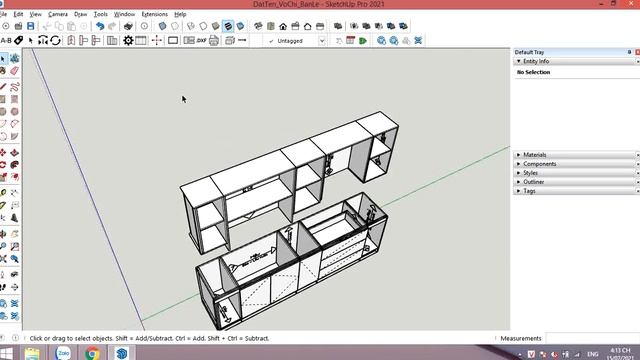Select the Eraser tool
Viewport: 640px width, 360px height.
pos(15,71)
